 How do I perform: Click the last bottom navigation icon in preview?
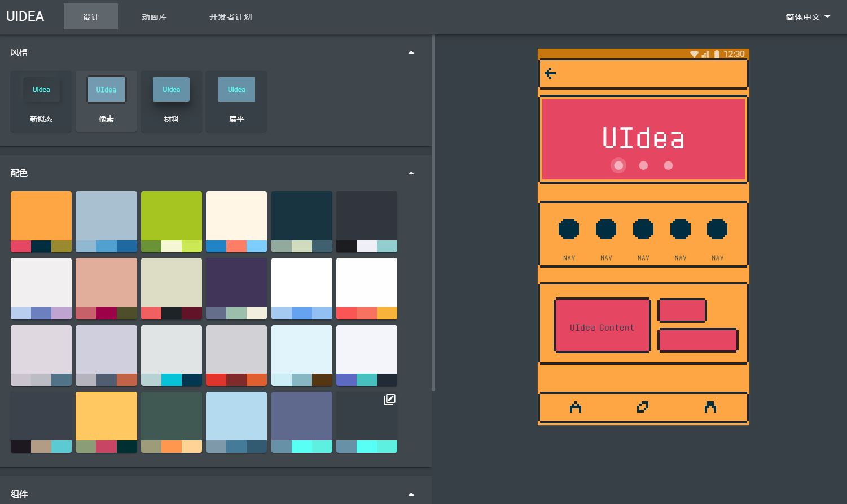(710, 407)
